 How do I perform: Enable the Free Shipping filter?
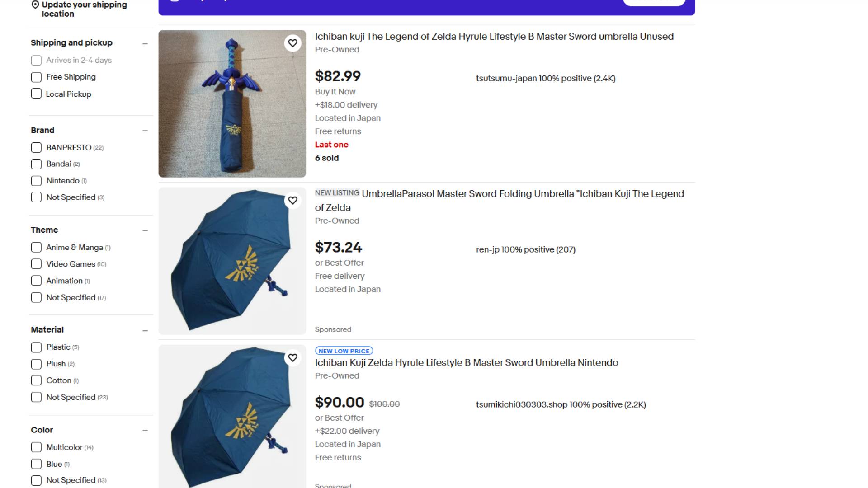(36, 77)
